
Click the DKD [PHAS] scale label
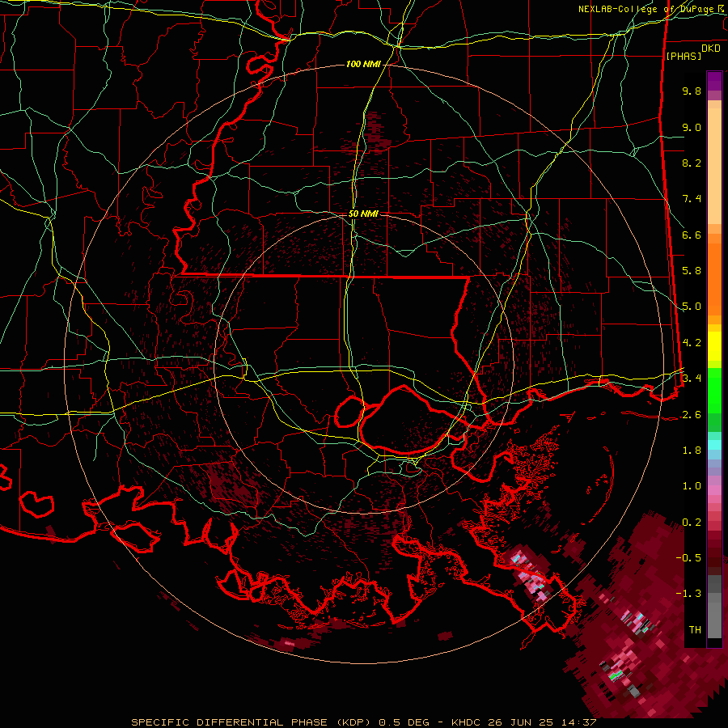[692, 52]
